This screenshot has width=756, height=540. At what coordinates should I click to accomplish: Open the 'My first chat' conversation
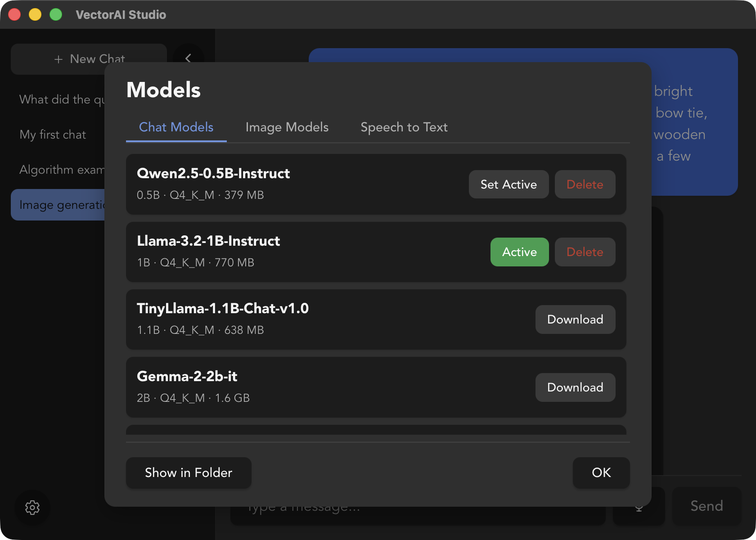tap(53, 135)
